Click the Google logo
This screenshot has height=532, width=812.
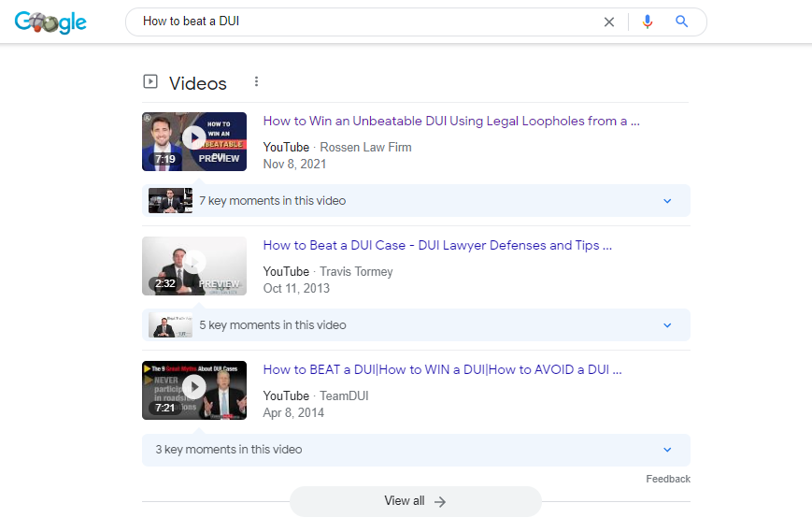point(50,22)
